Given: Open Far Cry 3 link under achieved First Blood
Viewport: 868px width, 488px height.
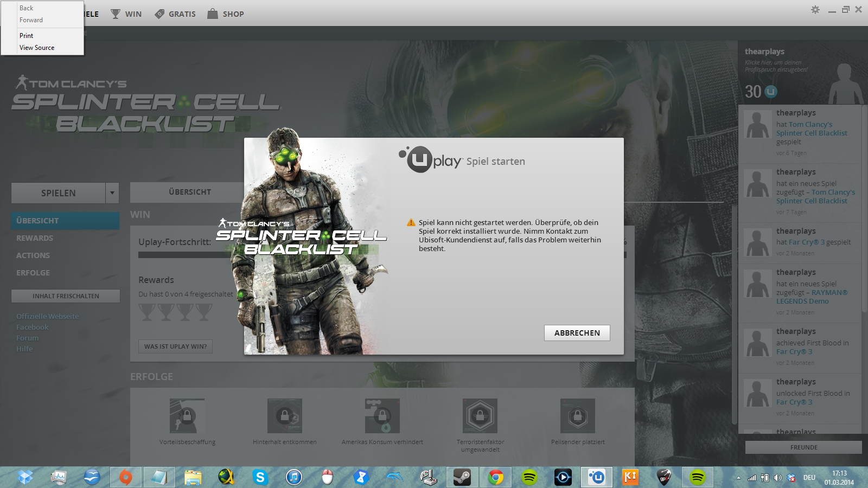Looking at the screenshot, I should pyautogui.click(x=794, y=352).
